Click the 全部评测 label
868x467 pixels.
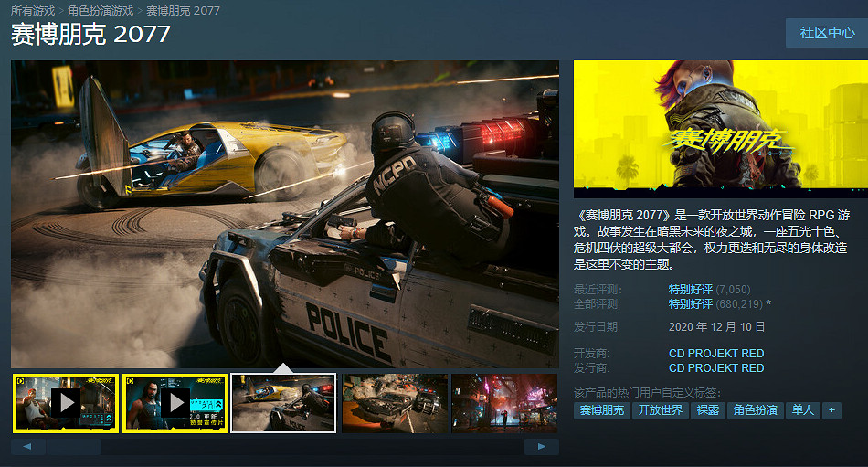(597, 304)
